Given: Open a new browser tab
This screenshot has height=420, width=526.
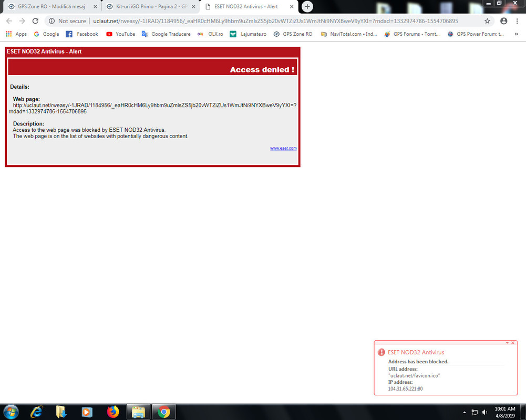Looking at the screenshot, I should coord(307,7).
